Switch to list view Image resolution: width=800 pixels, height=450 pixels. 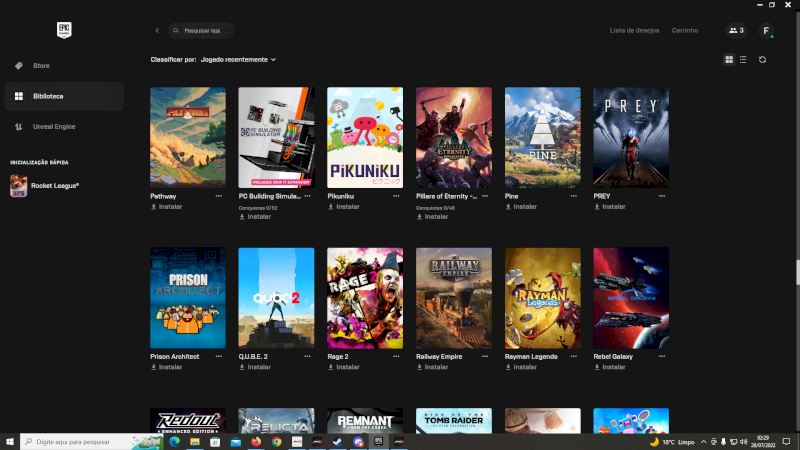coord(743,60)
